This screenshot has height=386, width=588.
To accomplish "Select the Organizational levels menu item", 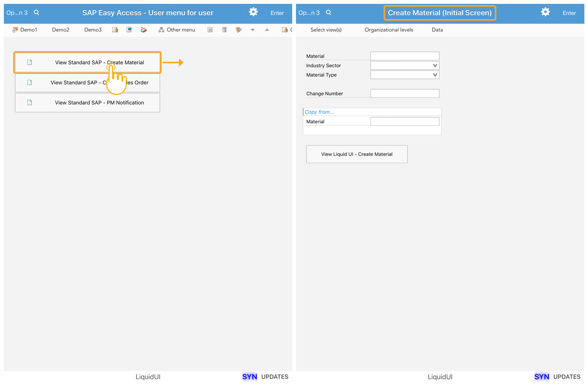I will coord(389,30).
